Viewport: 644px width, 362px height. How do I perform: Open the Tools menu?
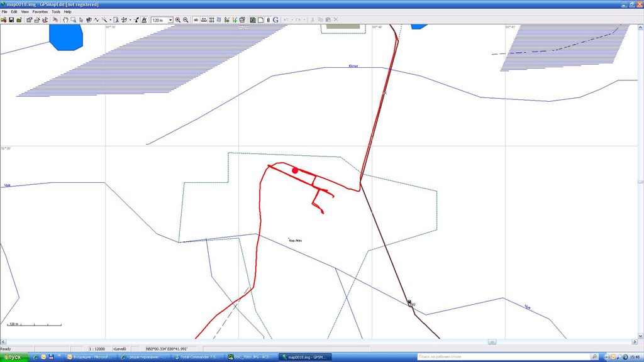pos(56,12)
